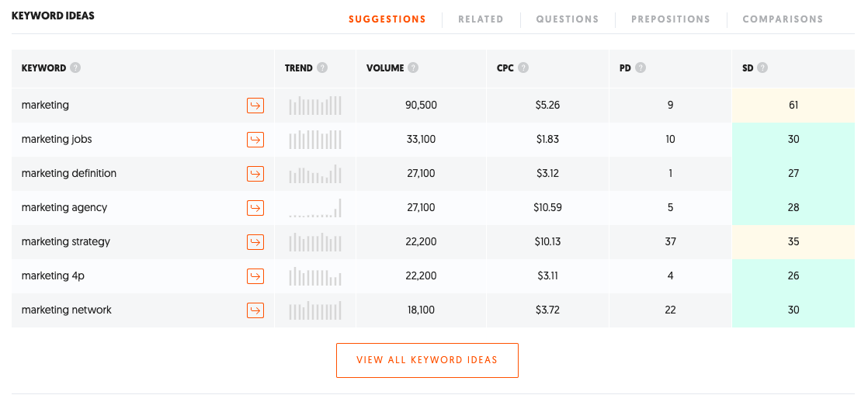Open the VOLUME column help tooltip icon

pos(413,68)
